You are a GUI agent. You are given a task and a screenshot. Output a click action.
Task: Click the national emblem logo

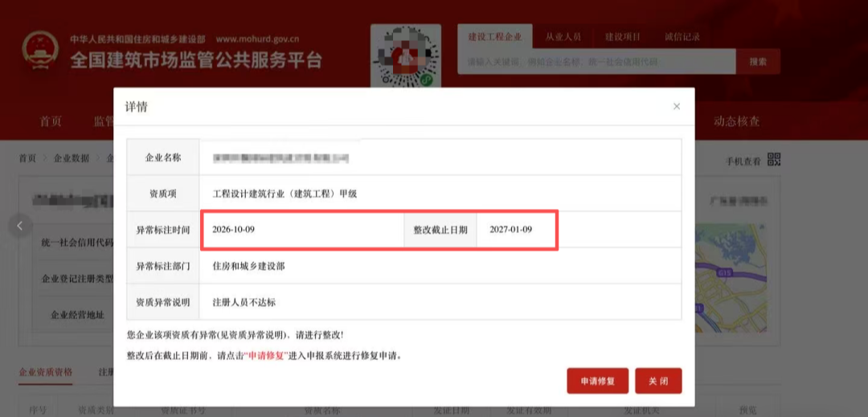(x=40, y=51)
